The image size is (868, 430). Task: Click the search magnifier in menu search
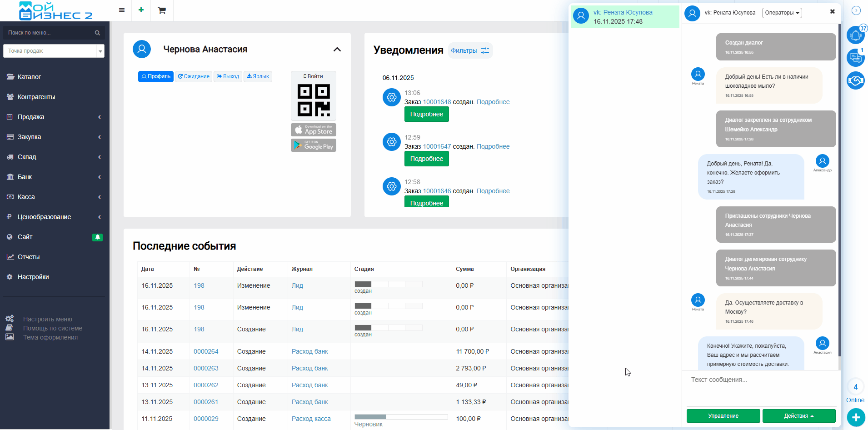point(97,33)
